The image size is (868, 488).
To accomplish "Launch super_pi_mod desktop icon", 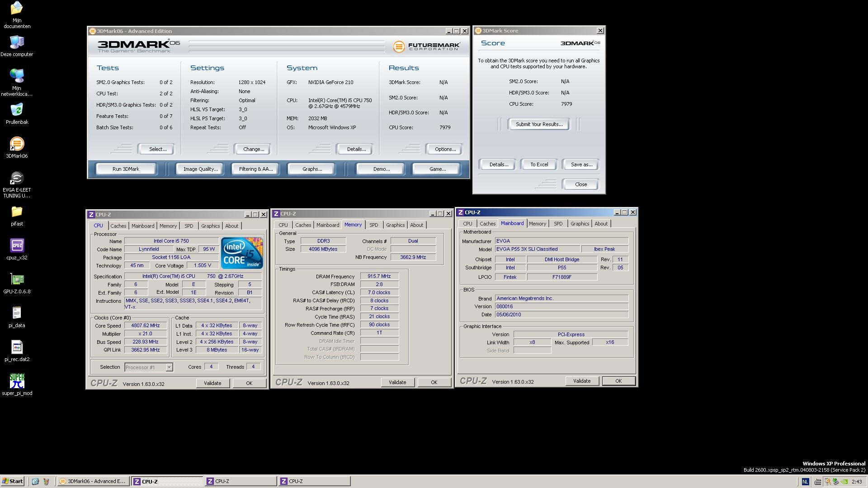I will (17, 385).
